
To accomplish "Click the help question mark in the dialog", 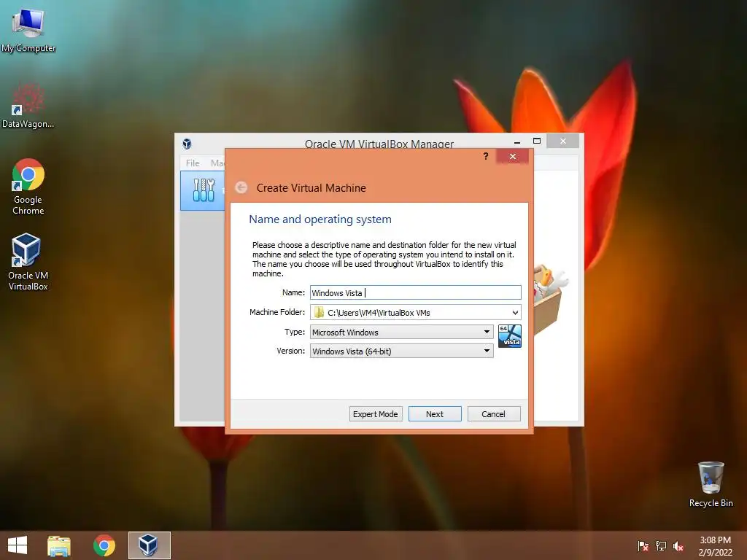I will [x=485, y=156].
